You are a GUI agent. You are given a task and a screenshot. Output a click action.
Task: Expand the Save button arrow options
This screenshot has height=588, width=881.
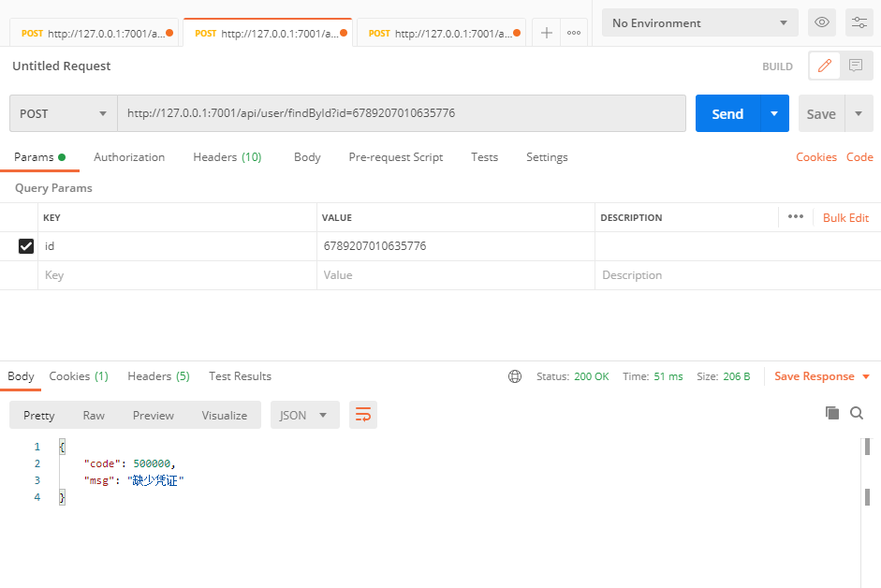pos(859,113)
